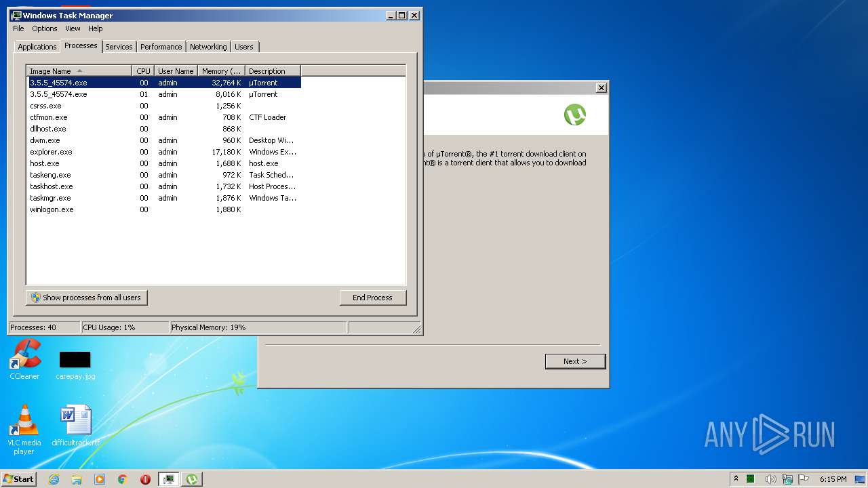The width and height of the screenshot is (868, 488).
Task: Switch to the Services tab
Action: 119,47
